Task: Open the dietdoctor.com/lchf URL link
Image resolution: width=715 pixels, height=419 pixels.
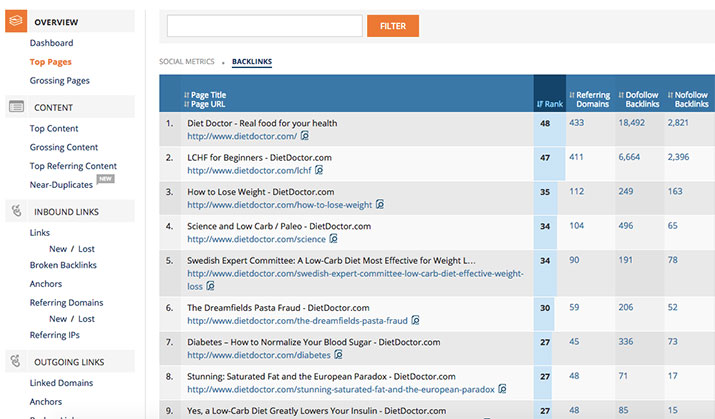Action: pyautogui.click(x=249, y=171)
